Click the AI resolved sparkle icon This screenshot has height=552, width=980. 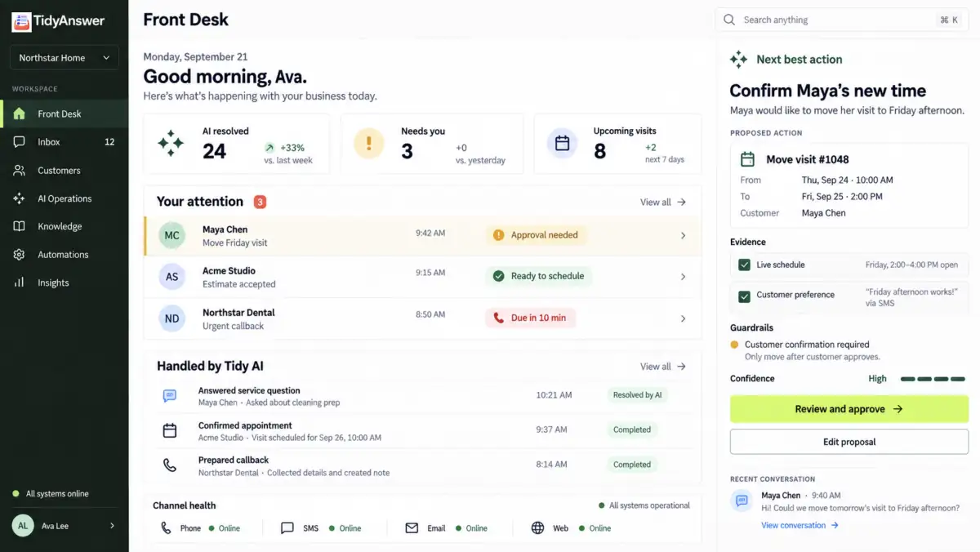(171, 144)
